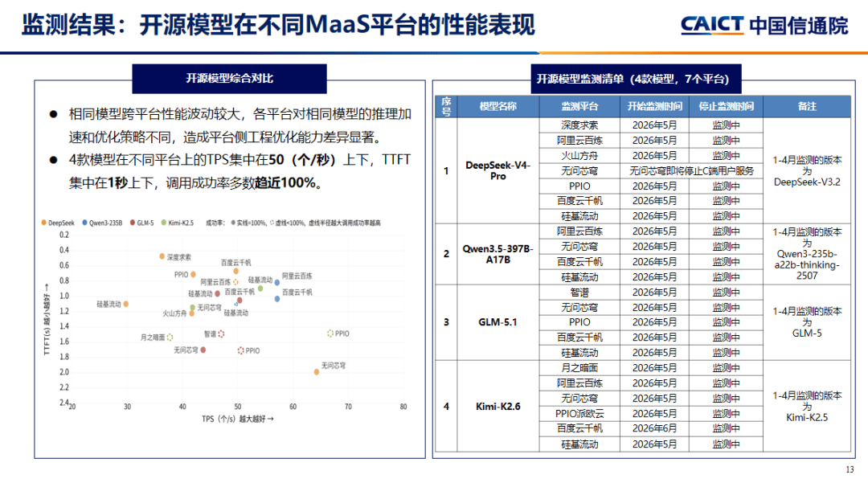Image resolution: width=868 pixels, height=487 pixels.
Task: Select the 深度求索 orange data point in chart
Action: coord(162,256)
